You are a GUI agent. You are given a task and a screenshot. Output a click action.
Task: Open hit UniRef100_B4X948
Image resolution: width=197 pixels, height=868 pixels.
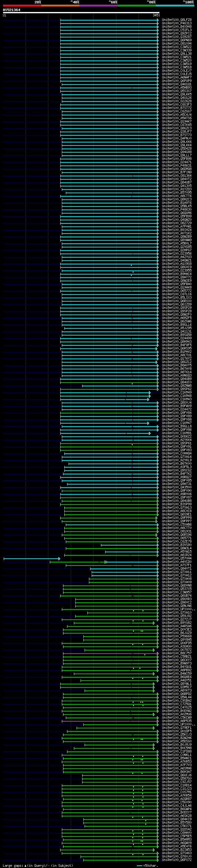click(x=177, y=26)
